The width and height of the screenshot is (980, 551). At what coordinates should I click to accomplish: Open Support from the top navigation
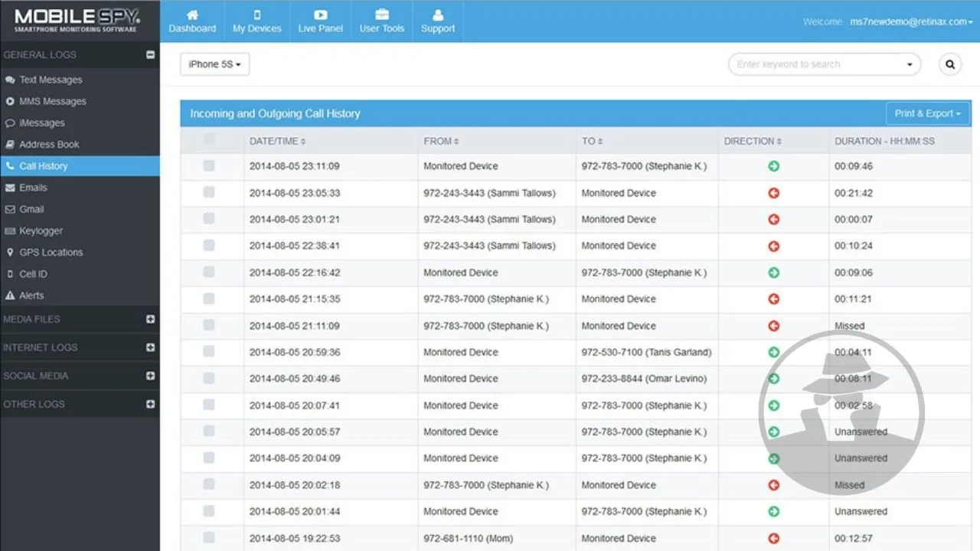click(438, 21)
